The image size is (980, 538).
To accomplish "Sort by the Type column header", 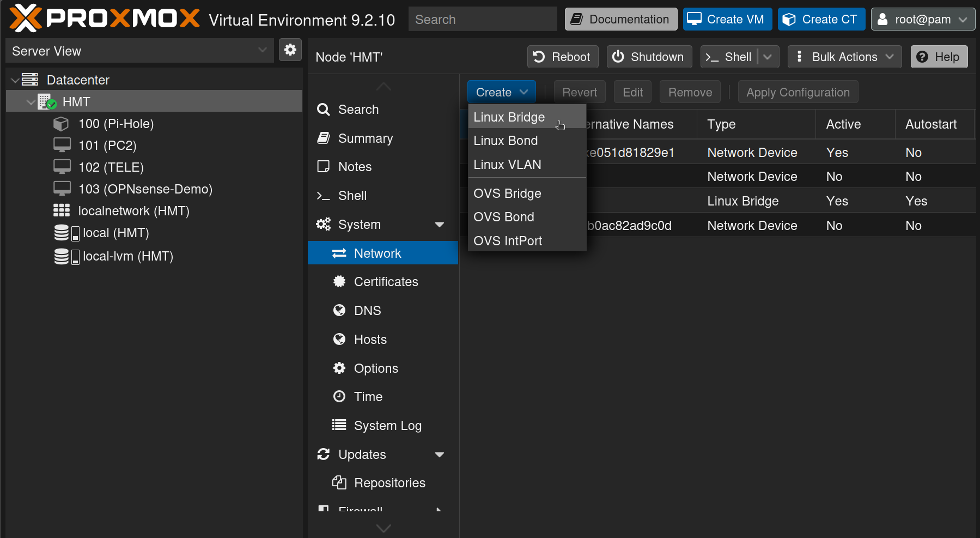I will coord(756,124).
